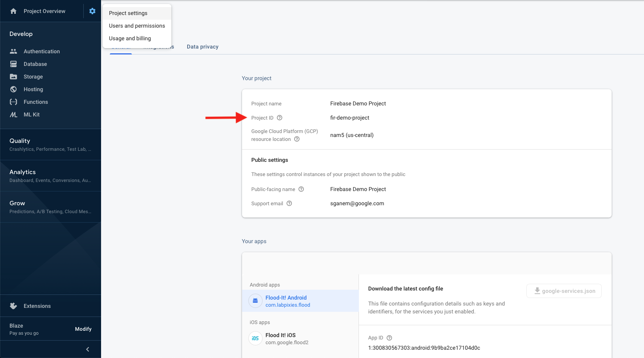644x358 pixels.
Task: Click the Android app icon for Flood-It!
Action: [x=255, y=301]
